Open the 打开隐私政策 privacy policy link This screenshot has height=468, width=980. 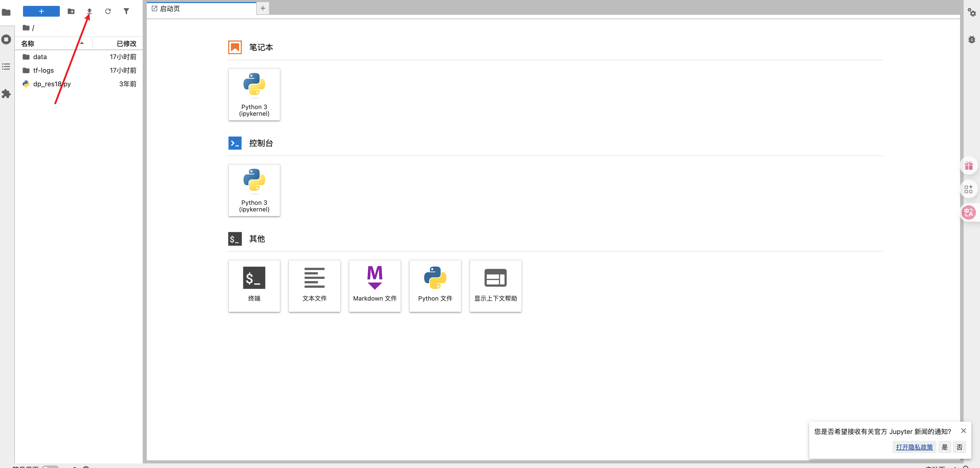point(914,447)
